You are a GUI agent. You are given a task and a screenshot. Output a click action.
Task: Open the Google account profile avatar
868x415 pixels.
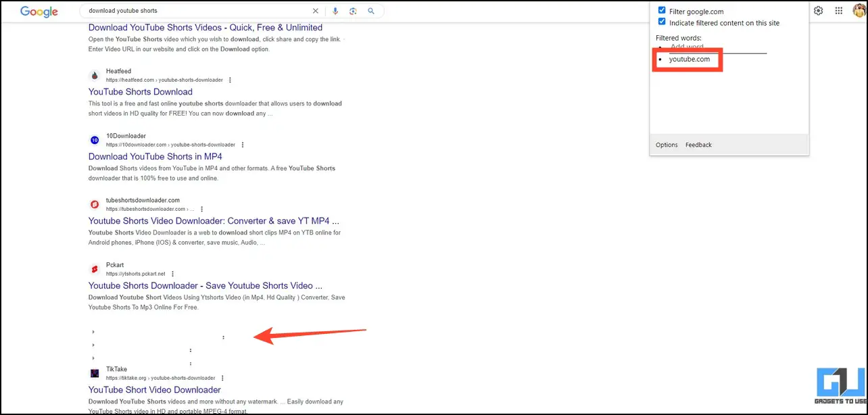(x=859, y=11)
